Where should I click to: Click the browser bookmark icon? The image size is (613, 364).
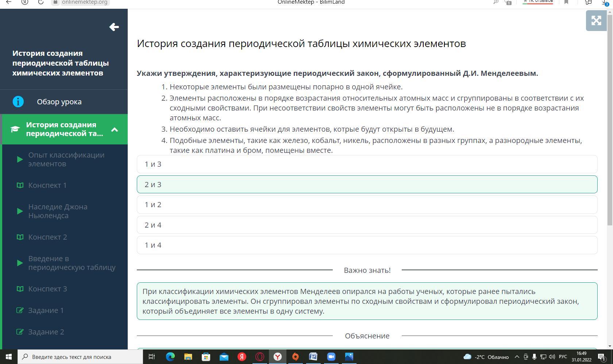click(566, 2)
